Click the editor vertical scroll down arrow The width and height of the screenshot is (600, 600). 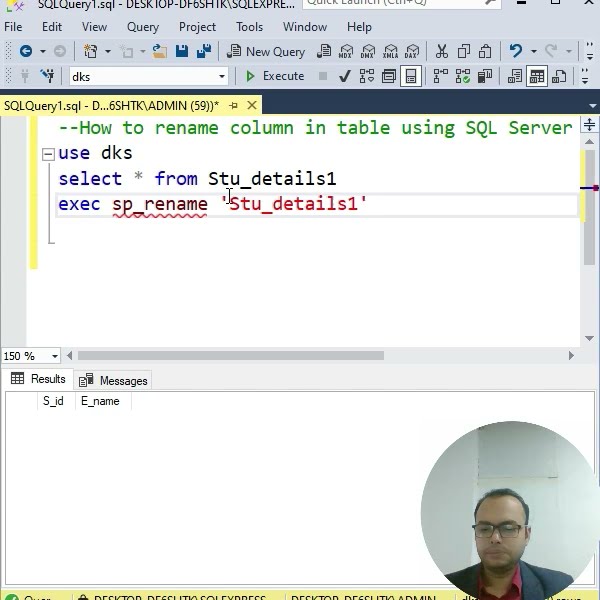pos(590,338)
